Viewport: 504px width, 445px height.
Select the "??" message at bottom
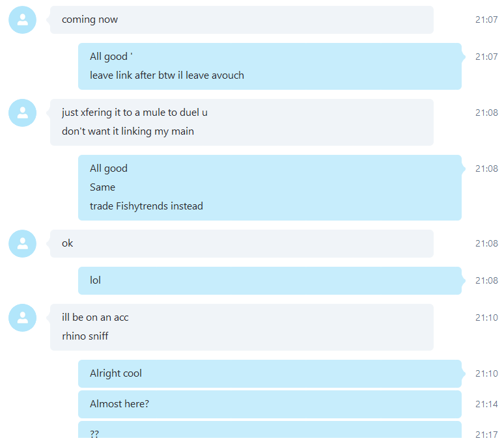click(270, 429)
